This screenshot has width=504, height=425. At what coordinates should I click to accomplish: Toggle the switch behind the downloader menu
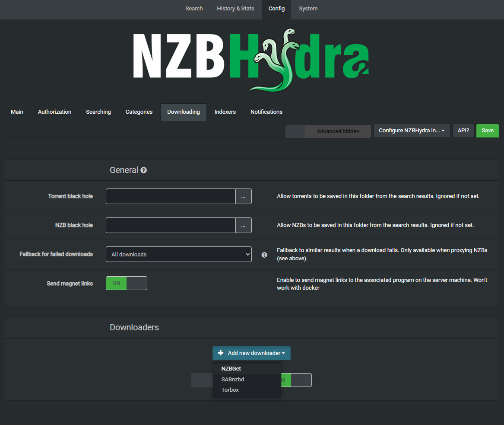point(296,380)
